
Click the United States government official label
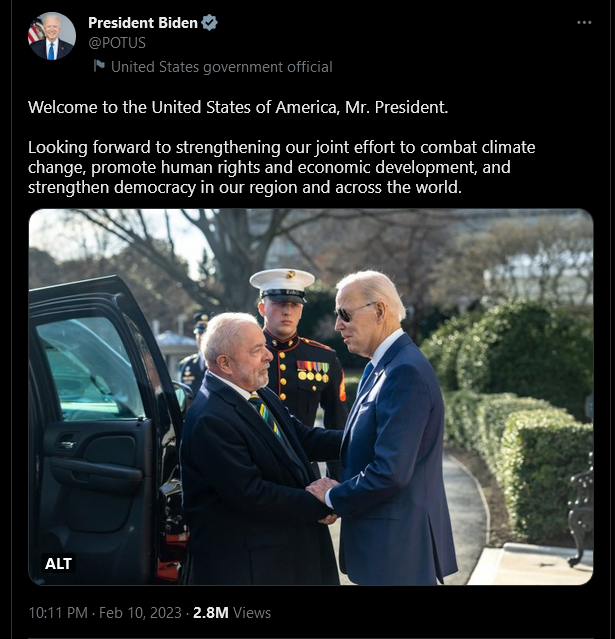coord(222,67)
